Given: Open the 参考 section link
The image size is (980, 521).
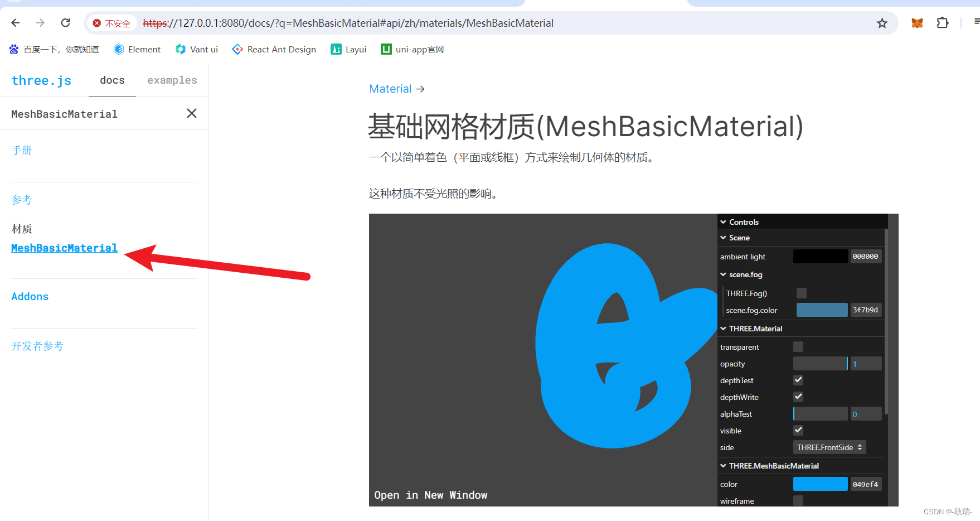Looking at the screenshot, I should coord(22,200).
